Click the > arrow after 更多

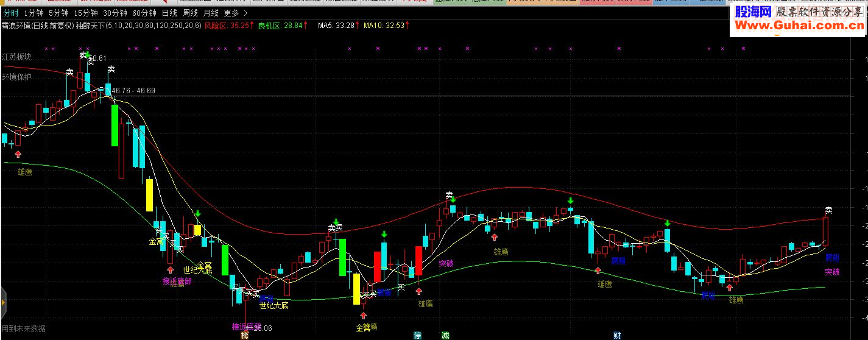245,13
